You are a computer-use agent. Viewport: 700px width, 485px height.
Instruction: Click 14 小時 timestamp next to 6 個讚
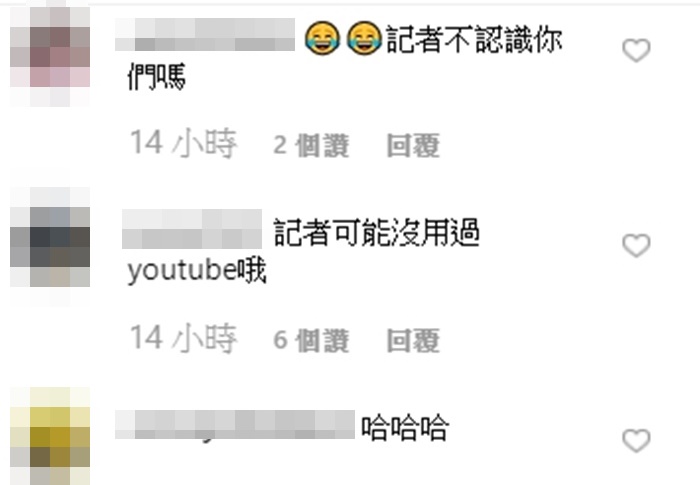coord(183,338)
